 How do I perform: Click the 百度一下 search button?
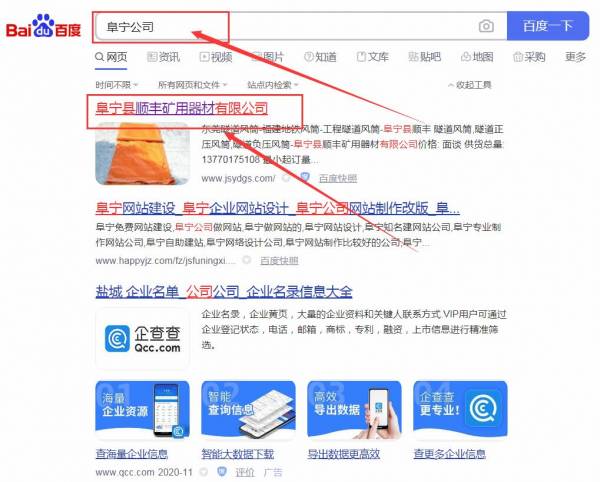pyautogui.click(x=548, y=26)
